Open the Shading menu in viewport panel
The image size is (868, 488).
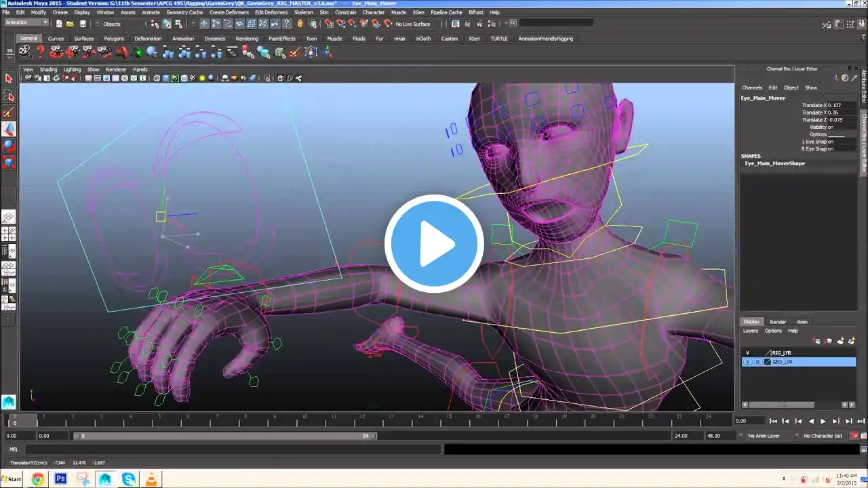pyautogui.click(x=48, y=69)
